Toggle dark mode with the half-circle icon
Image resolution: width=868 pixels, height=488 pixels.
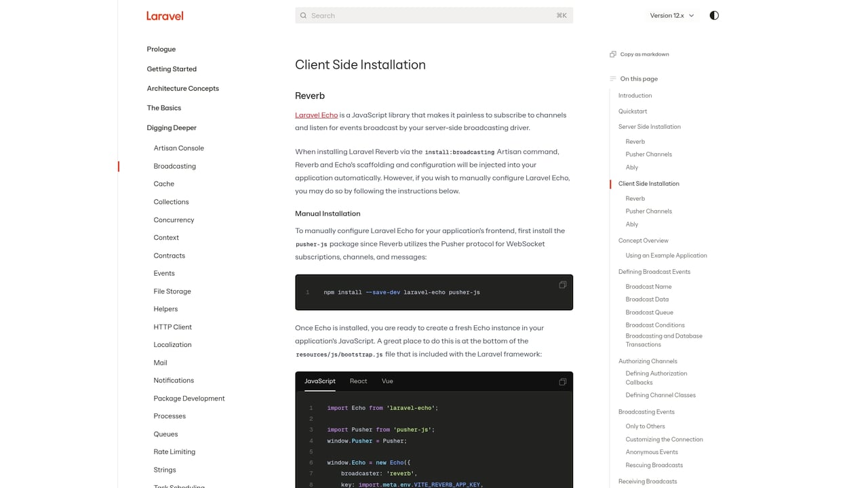pyautogui.click(x=713, y=15)
